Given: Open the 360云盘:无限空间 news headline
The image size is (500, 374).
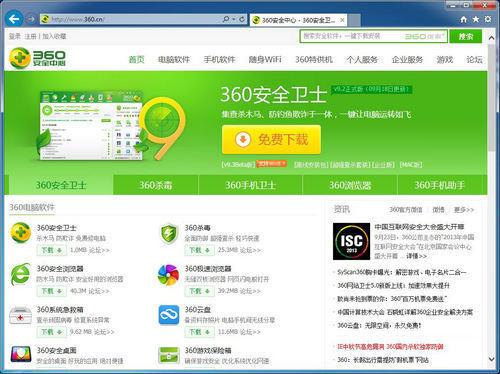Looking at the screenshot, I should (x=379, y=326).
